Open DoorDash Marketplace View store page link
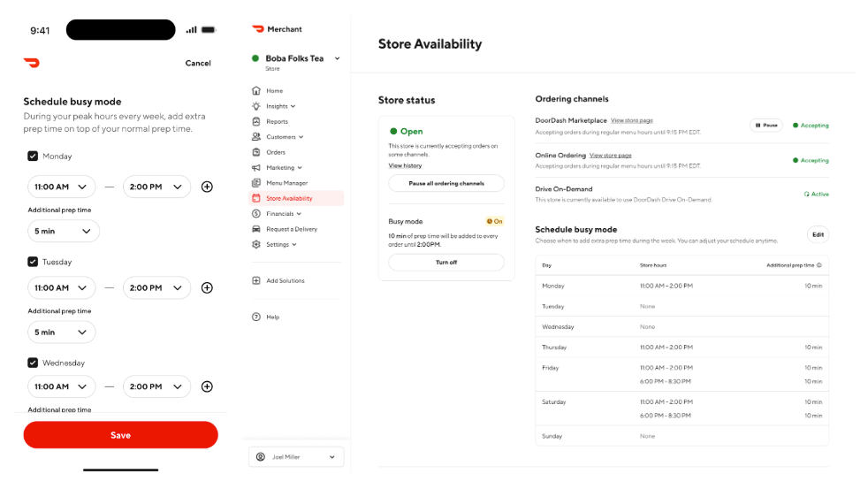This screenshot has height=489, width=868. [632, 120]
